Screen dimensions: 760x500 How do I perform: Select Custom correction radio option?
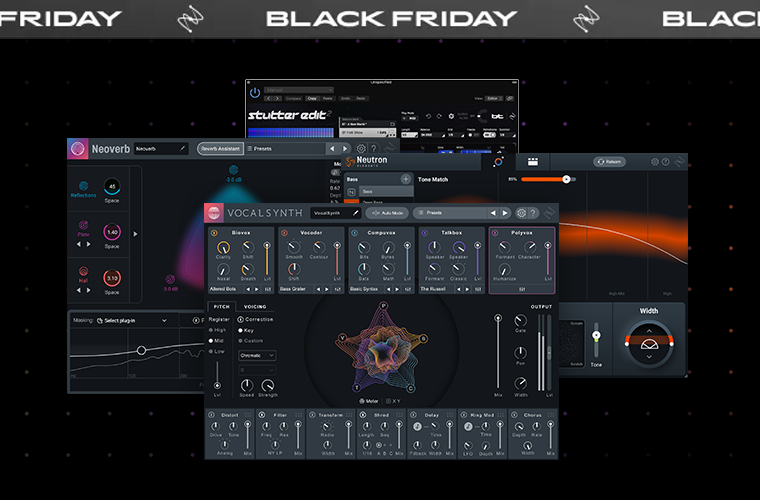(240, 341)
